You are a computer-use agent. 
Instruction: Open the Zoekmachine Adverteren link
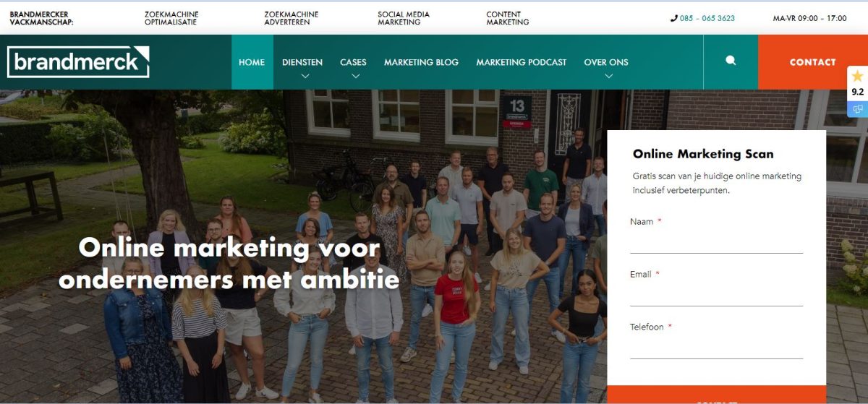pyautogui.click(x=292, y=18)
